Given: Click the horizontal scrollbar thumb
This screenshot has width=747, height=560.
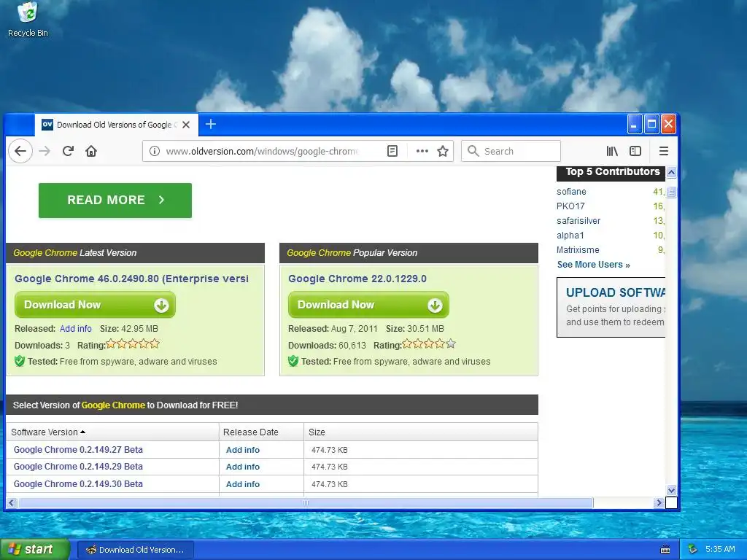Looking at the screenshot, I should point(306,502).
